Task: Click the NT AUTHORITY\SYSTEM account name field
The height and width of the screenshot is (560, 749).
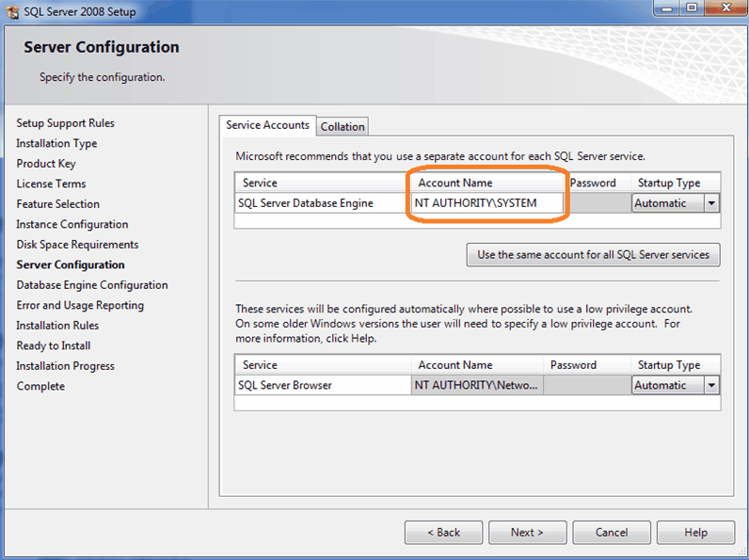Action: coord(487,203)
